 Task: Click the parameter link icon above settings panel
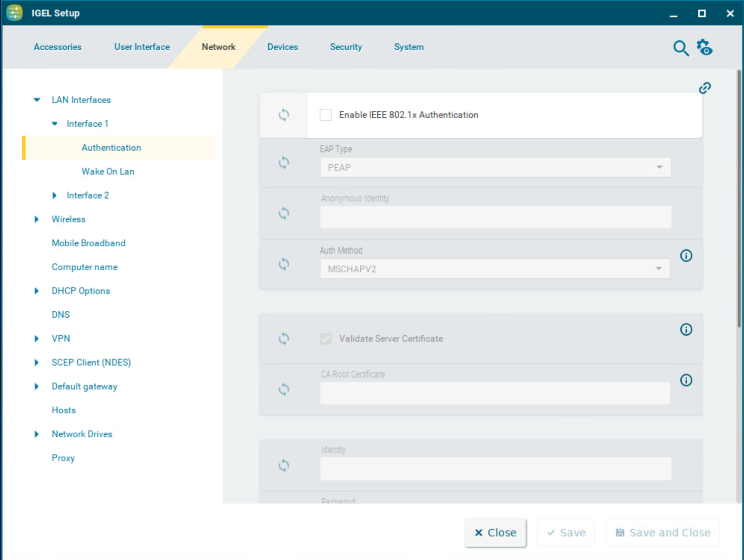(705, 88)
